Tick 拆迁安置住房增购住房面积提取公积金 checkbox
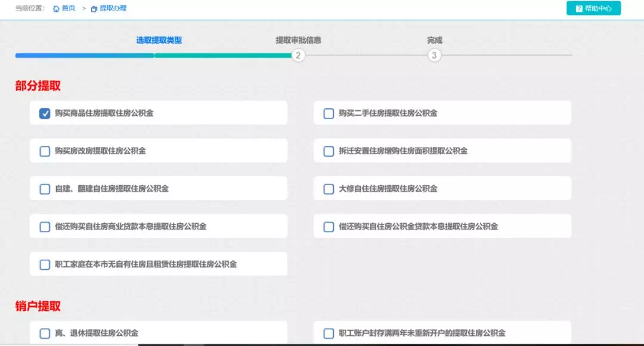Image resolution: width=644 pixels, height=346 pixels. (x=329, y=151)
